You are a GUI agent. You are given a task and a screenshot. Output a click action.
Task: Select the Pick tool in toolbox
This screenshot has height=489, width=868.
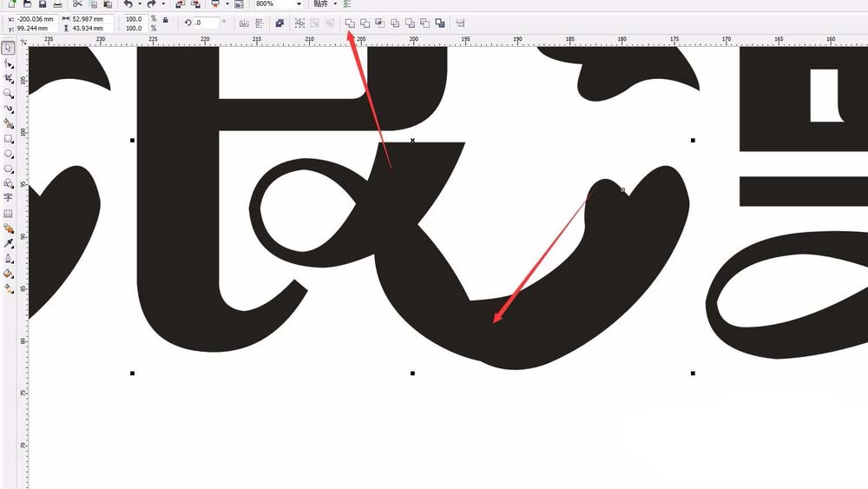8,48
